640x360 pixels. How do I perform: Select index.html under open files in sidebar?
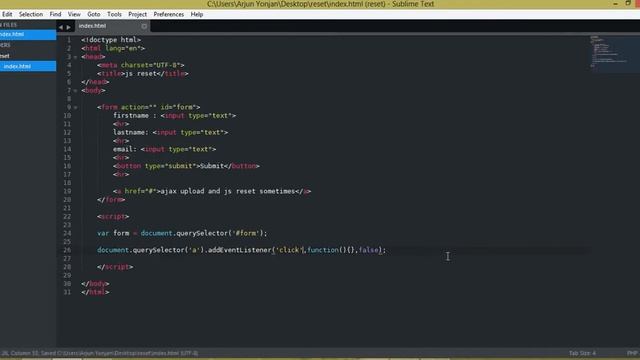[28, 34]
